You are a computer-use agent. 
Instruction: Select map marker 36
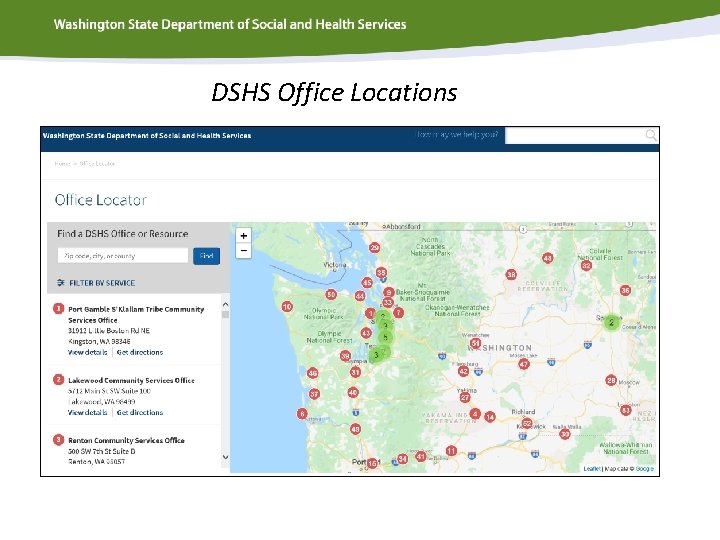click(625, 290)
